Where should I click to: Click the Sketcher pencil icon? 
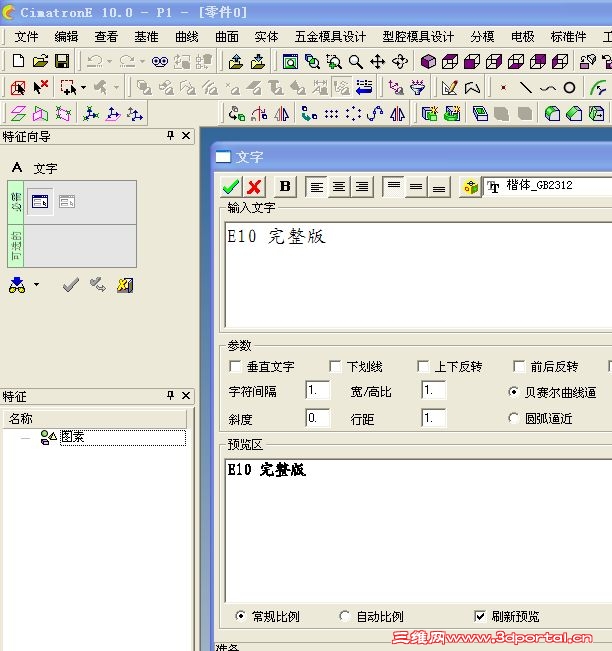(x=450, y=88)
